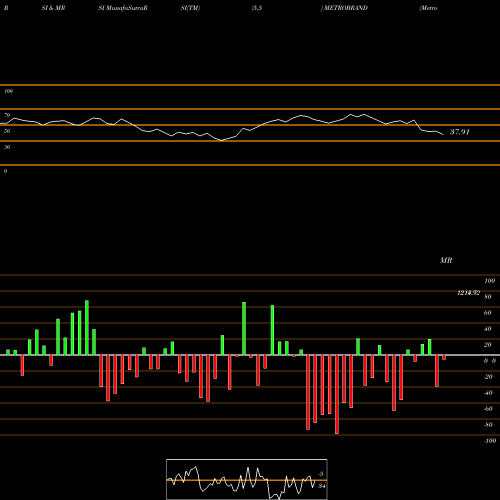Click the 1214.92 price label

(x=468, y=293)
